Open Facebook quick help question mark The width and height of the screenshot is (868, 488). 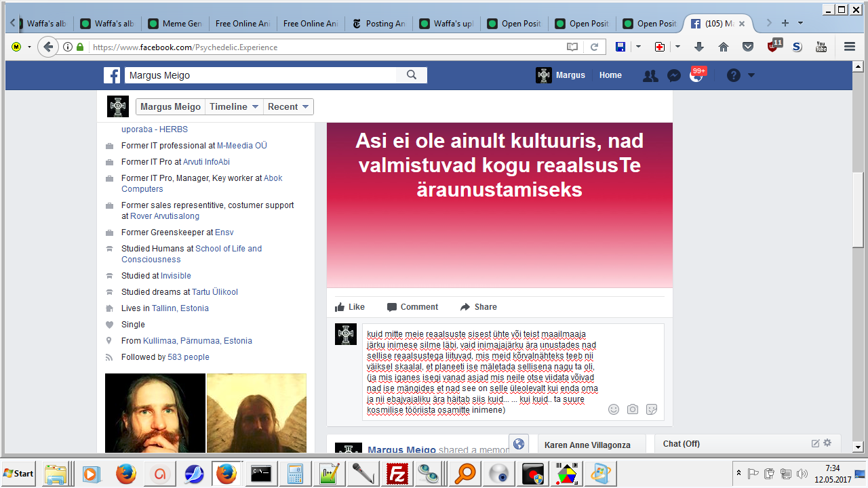click(734, 75)
